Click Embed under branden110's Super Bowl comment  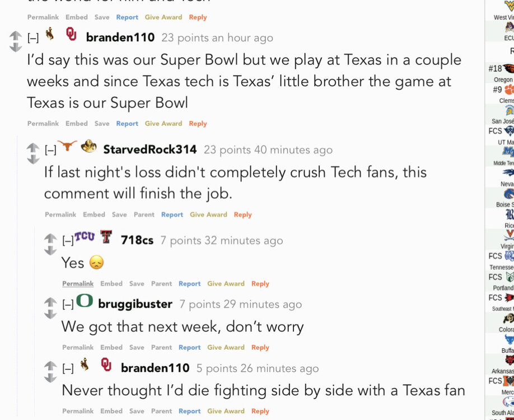[x=77, y=123]
